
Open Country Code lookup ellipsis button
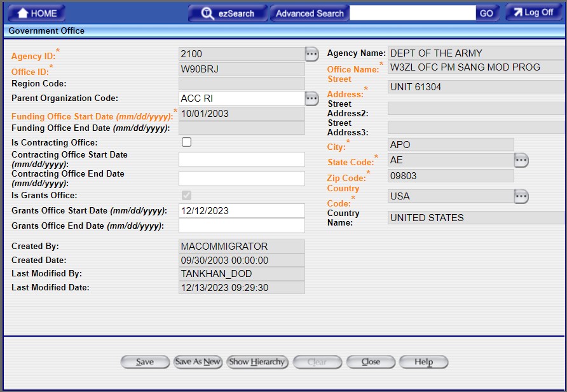click(x=521, y=196)
